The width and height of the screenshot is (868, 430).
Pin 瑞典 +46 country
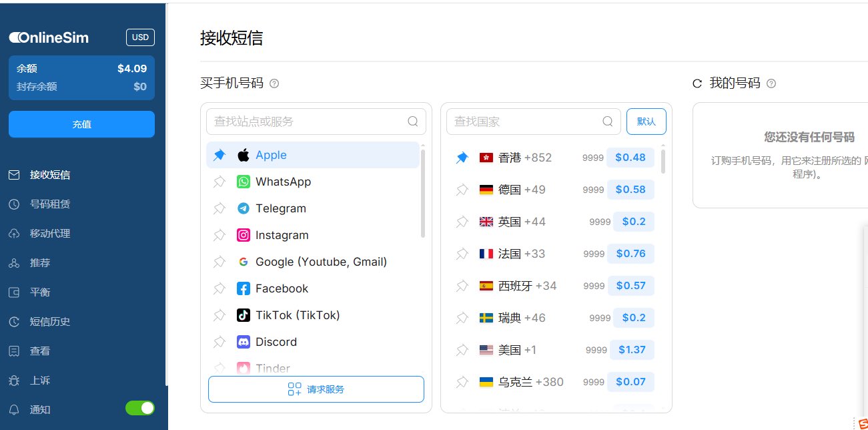[x=462, y=318]
